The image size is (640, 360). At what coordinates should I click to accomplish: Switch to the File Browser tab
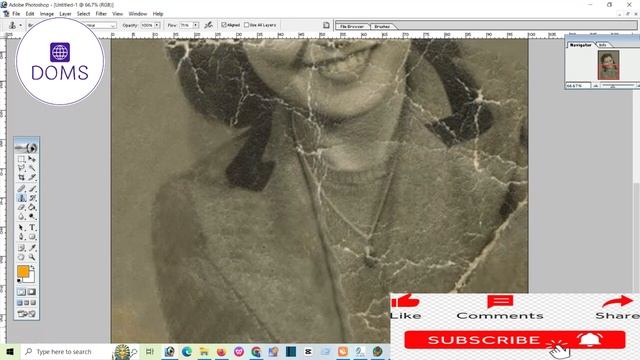pyautogui.click(x=352, y=27)
